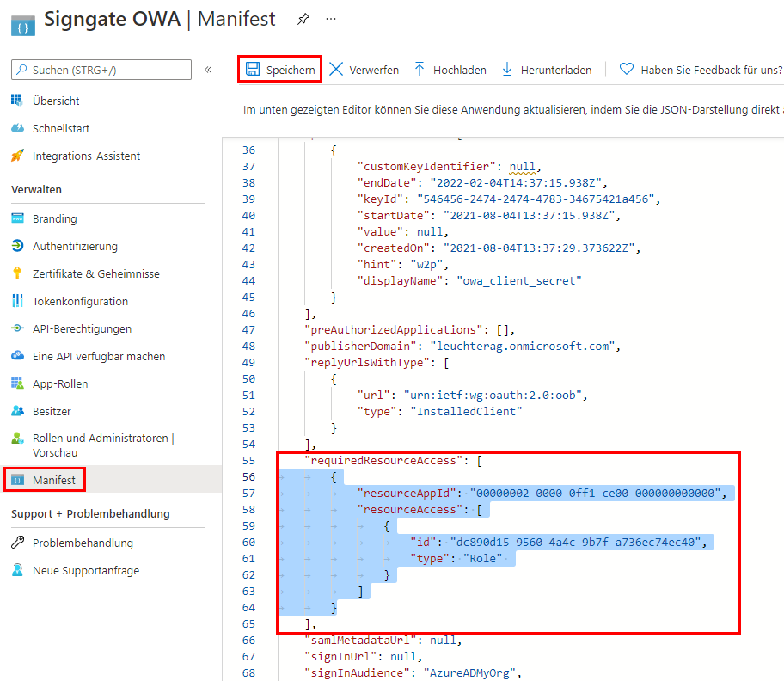Click the underlined null on line 37

(522, 167)
